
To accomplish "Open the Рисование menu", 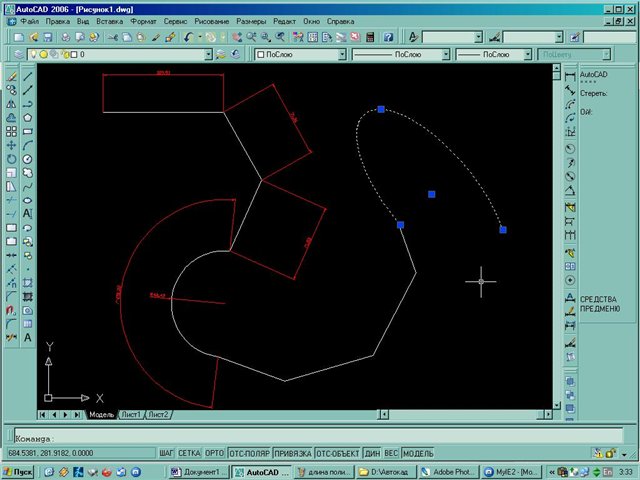I will pos(211,20).
